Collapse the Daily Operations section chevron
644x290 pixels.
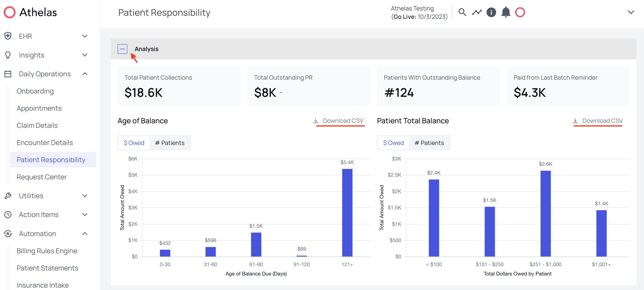coord(85,74)
